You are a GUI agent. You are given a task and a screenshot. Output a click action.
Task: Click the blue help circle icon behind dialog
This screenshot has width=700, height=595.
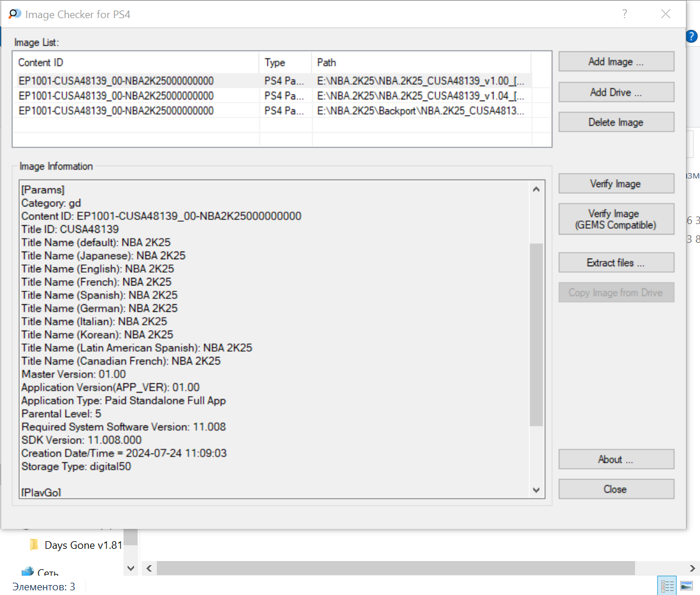[x=692, y=36]
